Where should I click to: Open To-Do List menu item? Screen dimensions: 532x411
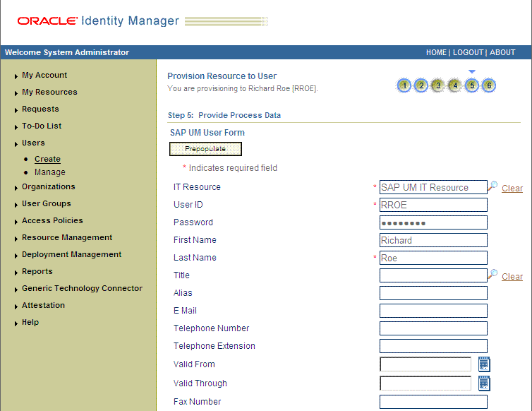42,126
